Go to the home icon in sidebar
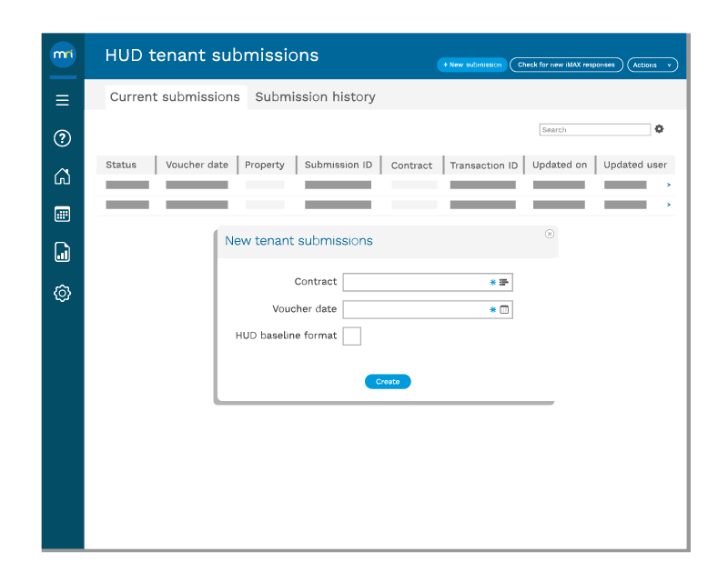 (x=63, y=176)
